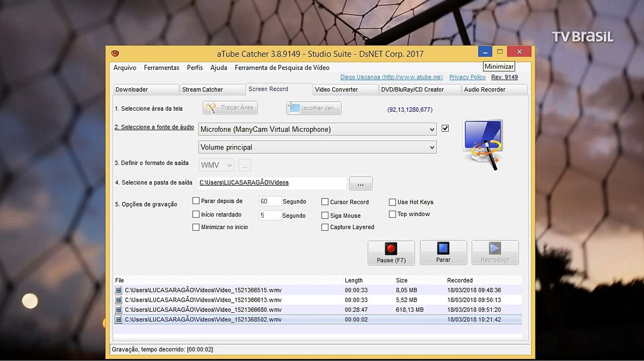The height and width of the screenshot is (361, 644).
Task: Enable Top window checkbox
Action: [393, 214]
